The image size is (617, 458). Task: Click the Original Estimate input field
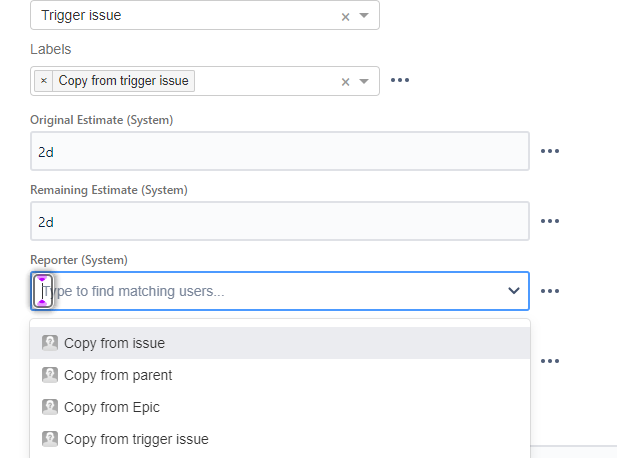click(279, 151)
